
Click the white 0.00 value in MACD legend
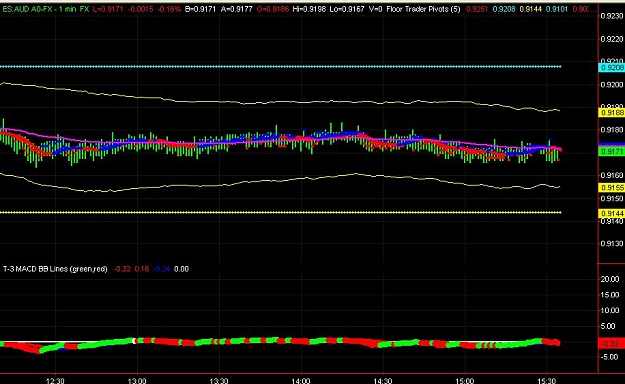[181, 269]
